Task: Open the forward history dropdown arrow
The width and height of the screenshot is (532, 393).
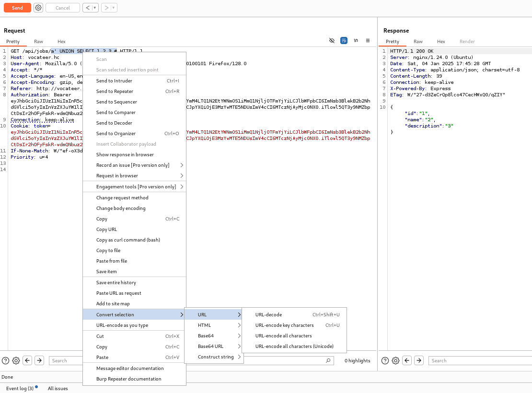Action: [114, 8]
